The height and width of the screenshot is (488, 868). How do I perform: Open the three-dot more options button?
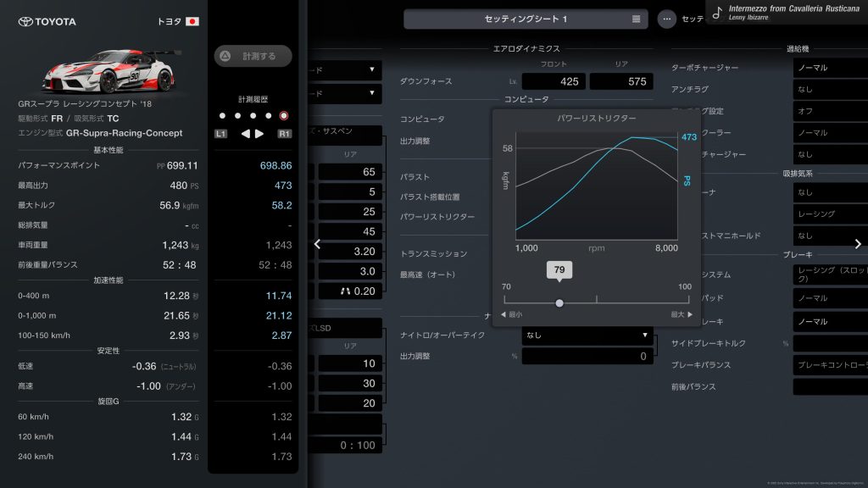[666, 19]
